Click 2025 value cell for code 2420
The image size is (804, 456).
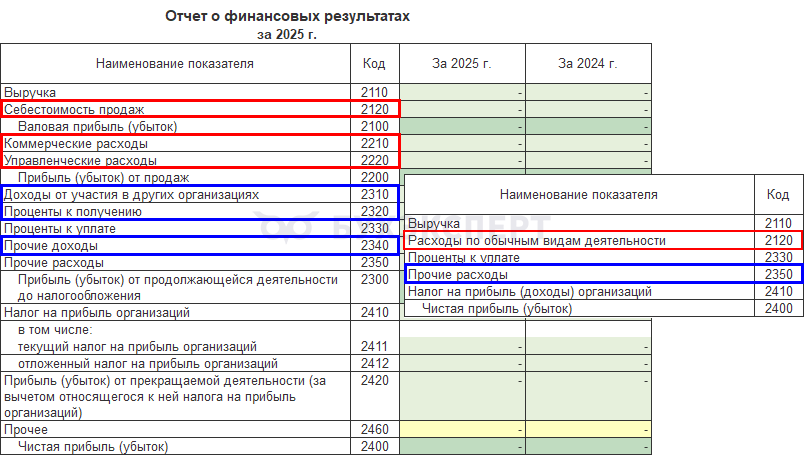click(462, 396)
